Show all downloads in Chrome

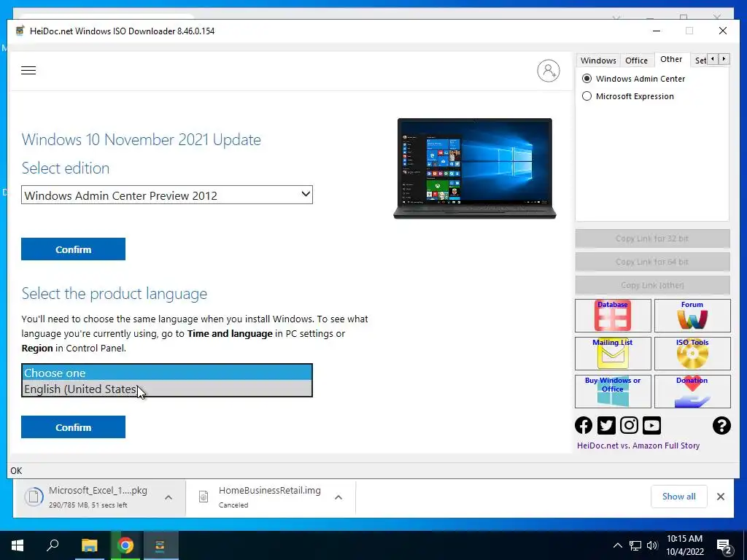click(679, 497)
